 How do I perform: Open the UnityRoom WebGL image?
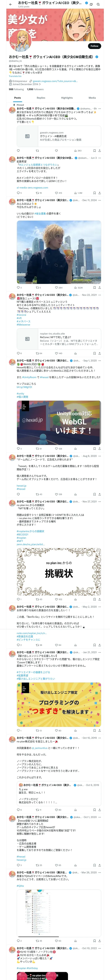tap(59, 422)
